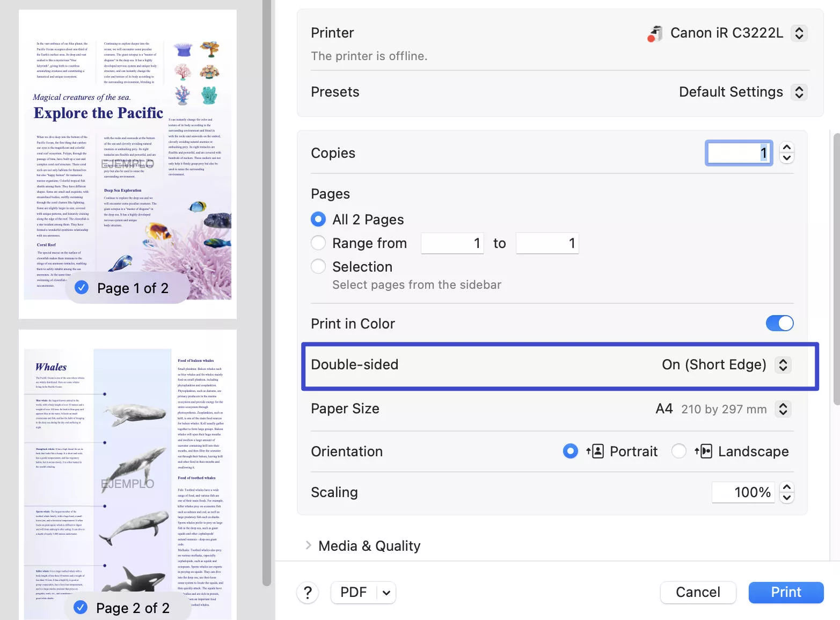Open the Double-sided dropdown
The image size is (840, 620).
(783, 364)
